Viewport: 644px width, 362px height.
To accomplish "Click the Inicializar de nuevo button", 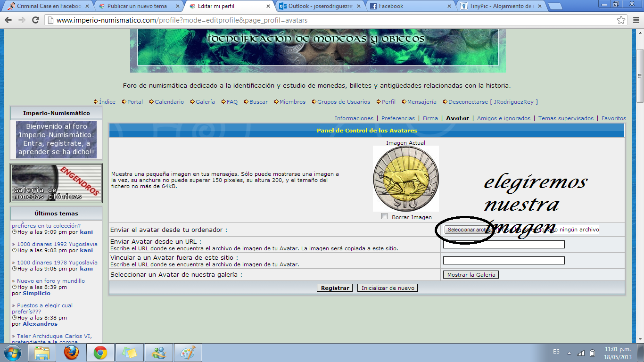I will [x=388, y=288].
